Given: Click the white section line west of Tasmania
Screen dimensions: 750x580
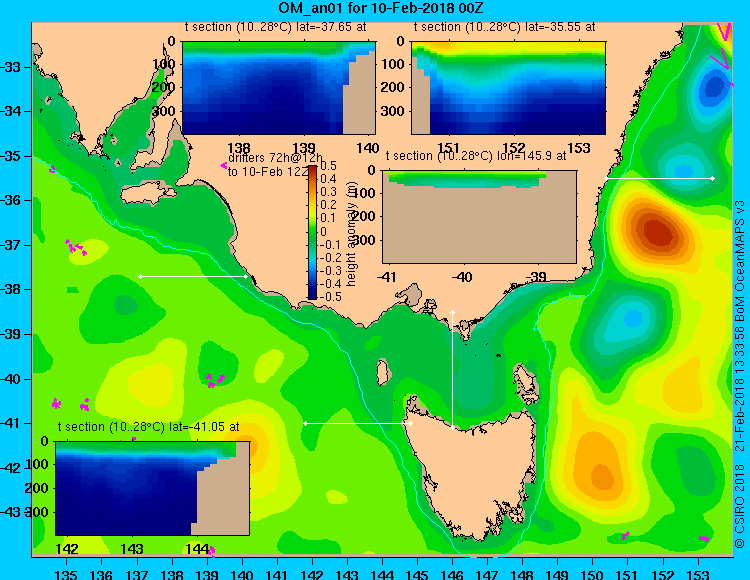Looking at the screenshot, I should pyautogui.click(x=358, y=423).
